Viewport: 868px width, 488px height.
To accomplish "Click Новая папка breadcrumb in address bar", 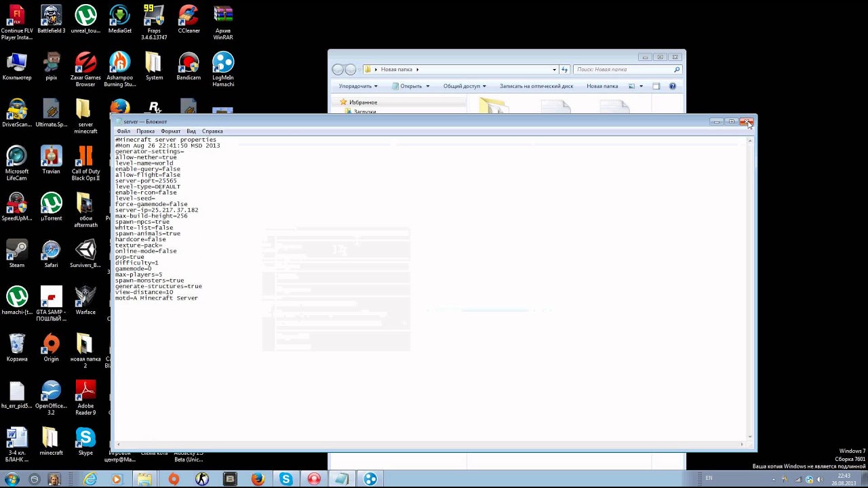I will [x=397, y=69].
